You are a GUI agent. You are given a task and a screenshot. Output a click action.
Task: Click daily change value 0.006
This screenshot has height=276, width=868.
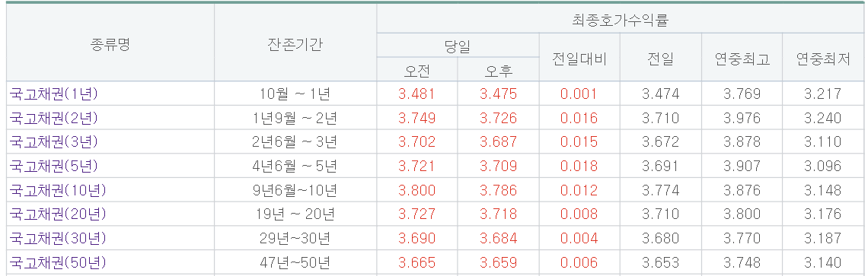click(579, 262)
